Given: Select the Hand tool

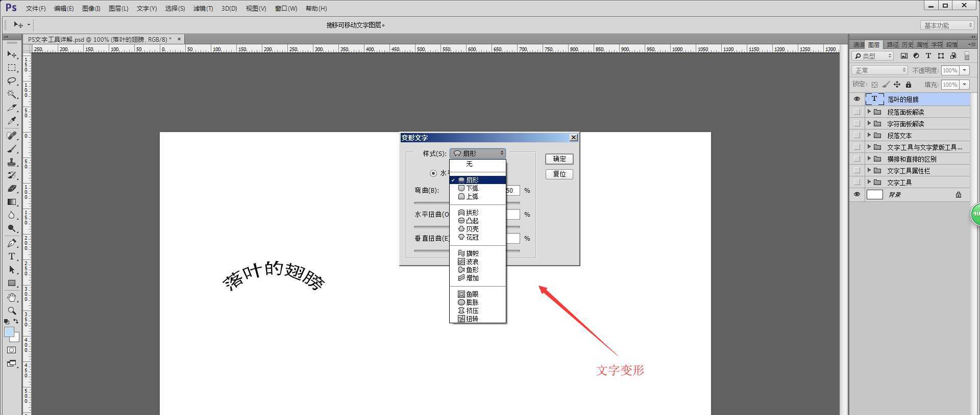Looking at the screenshot, I should pos(12,297).
